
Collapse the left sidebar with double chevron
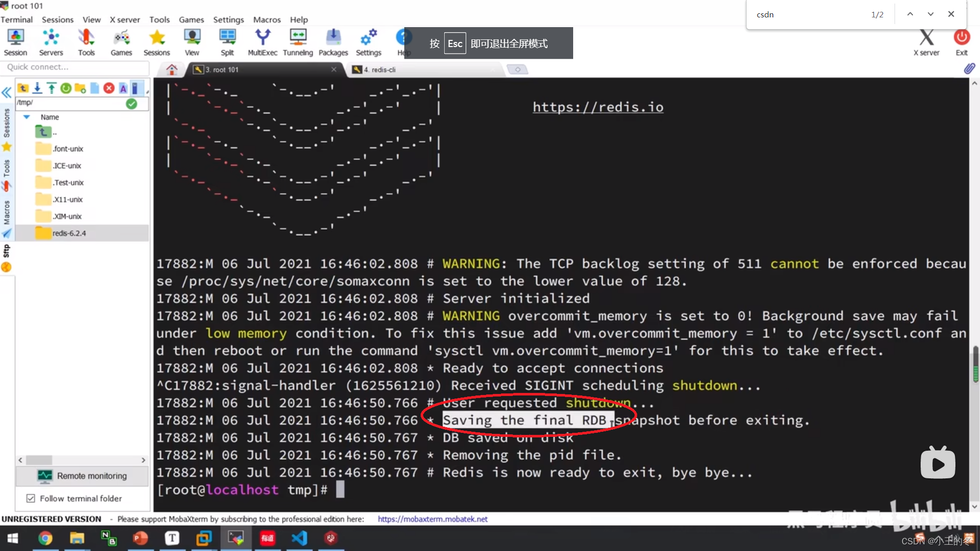pyautogui.click(x=7, y=93)
